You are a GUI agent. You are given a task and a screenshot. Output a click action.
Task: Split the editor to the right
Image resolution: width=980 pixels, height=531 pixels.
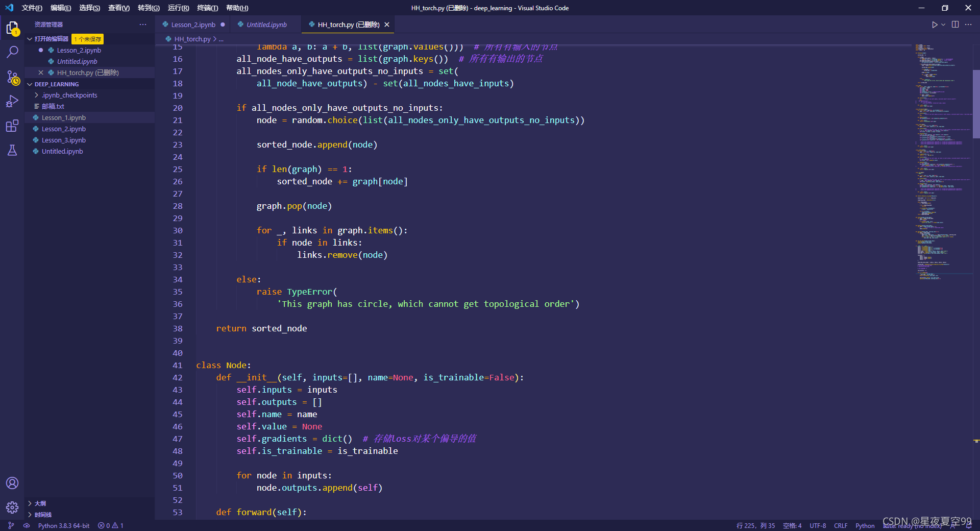click(955, 25)
